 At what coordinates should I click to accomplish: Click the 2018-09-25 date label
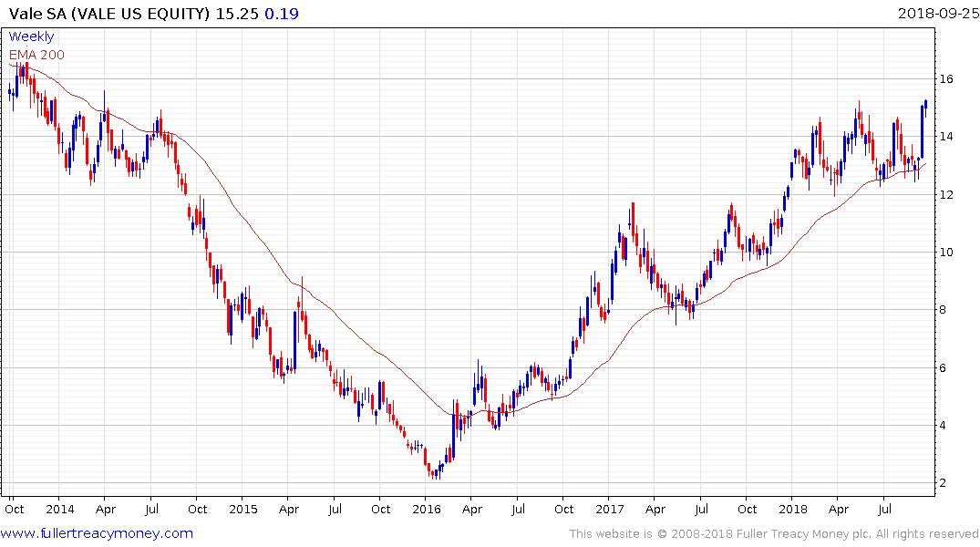938,14
